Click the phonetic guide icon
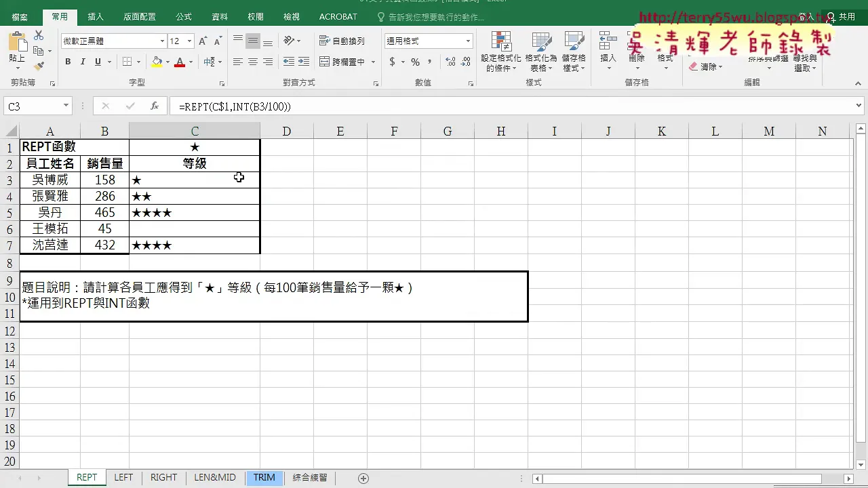Screen dimensions: 868x488 pos(210,62)
